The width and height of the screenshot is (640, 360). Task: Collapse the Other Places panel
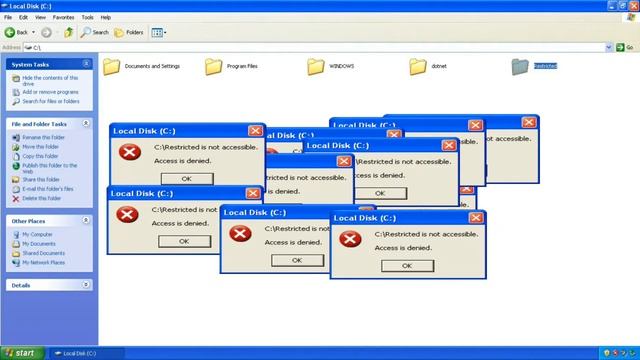click(x=86, y=220)
